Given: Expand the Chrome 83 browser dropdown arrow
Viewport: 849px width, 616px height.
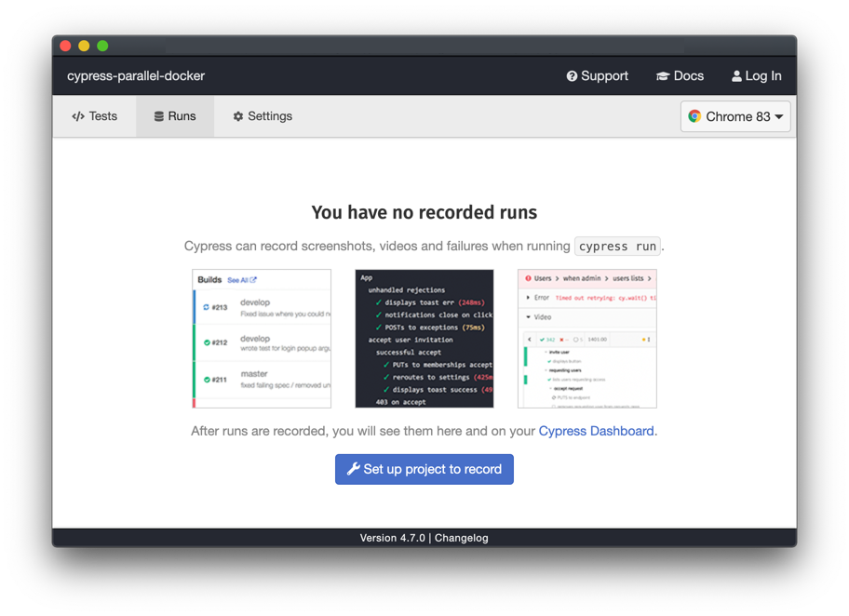Looking at the screenshot, I should (x=779, y=117).
